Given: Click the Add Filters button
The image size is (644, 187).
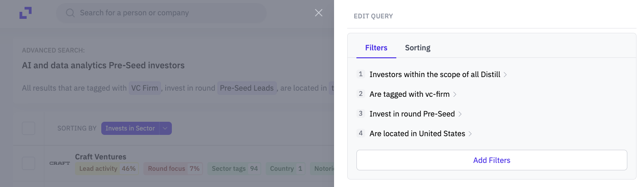Looking at the screenshot, I should [492, 160].
